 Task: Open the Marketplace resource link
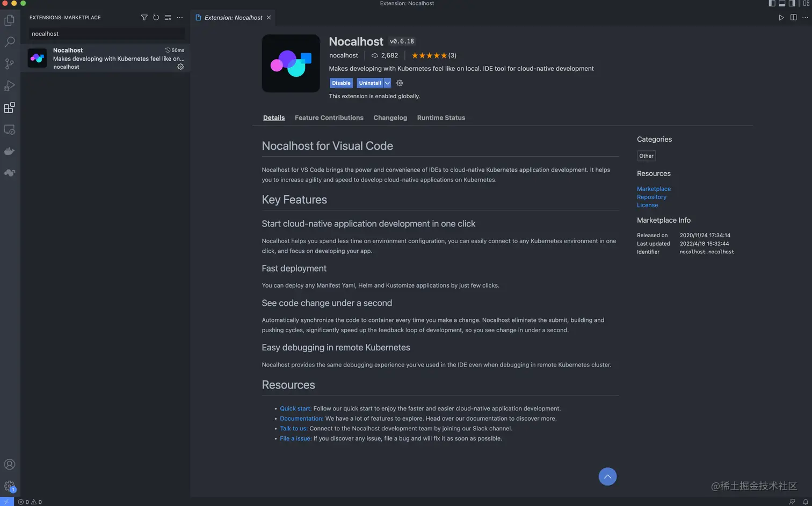click(x=654, y=189)
